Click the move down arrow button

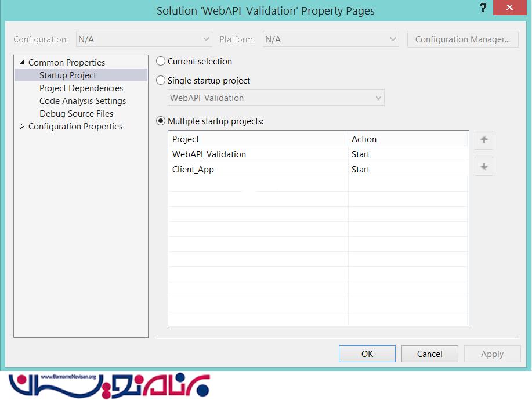click(484, 167)
